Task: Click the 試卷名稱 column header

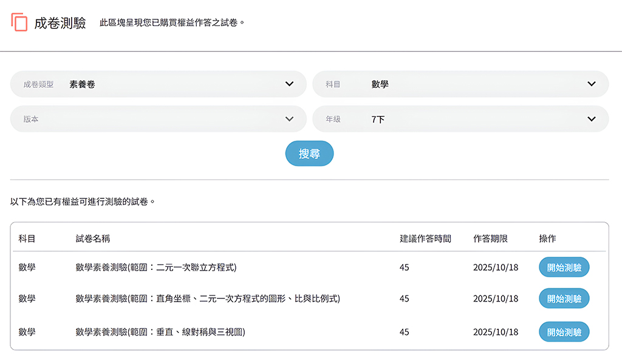Action: point(92,238)
